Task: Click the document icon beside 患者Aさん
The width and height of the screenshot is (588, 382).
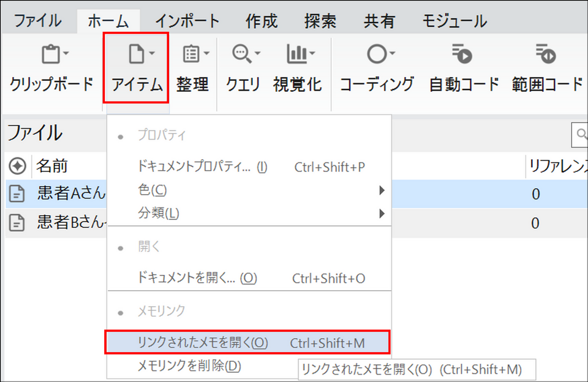Action: click(18, 194)
